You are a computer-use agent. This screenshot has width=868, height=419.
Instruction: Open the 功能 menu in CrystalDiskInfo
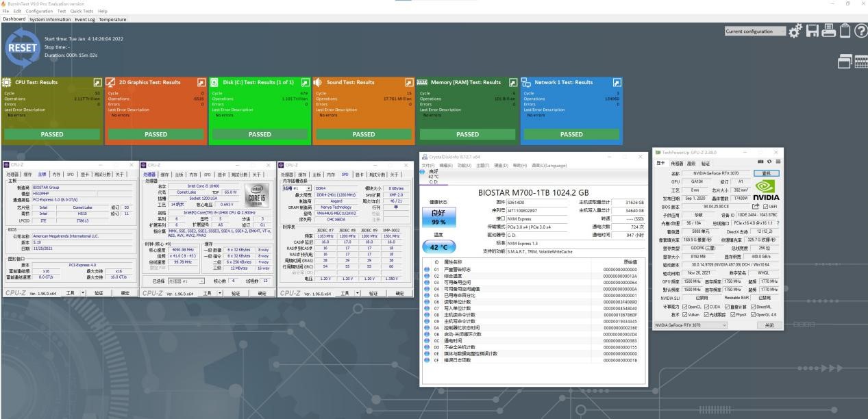point(464,165)
